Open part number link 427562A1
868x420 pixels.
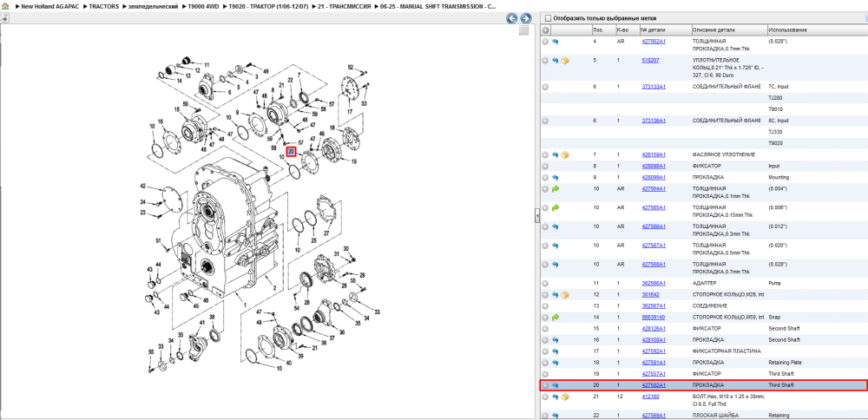[x=654, y=42]
